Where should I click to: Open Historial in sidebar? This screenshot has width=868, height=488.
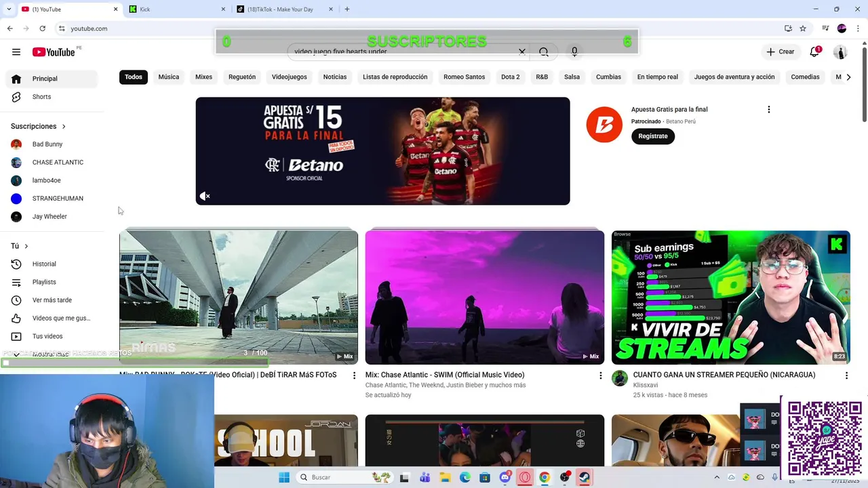(52, 264)
